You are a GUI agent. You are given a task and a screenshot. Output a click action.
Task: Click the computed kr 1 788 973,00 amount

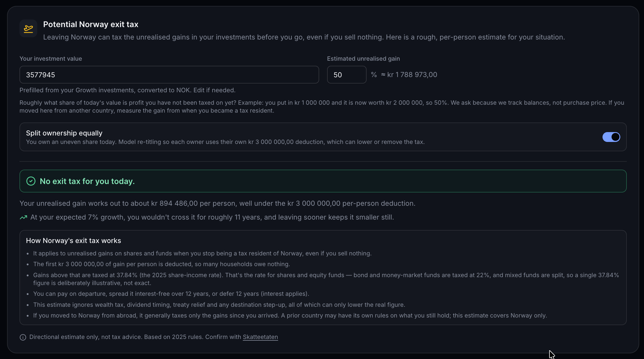(x=412, y=75)
